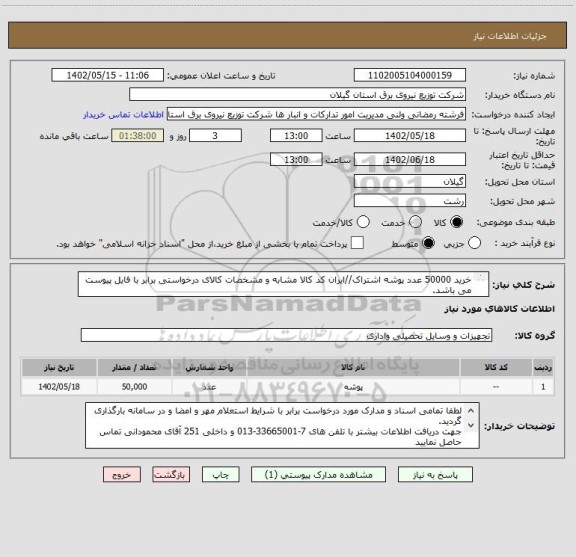Viewport: 576px width, 557px height.
Task: Click the row number 1 cell
Action: tap(543, 387)
